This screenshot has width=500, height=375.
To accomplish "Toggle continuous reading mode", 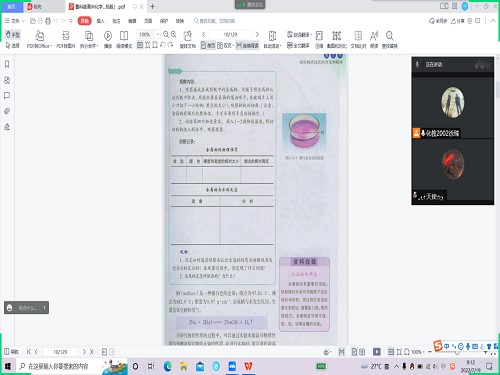I will [247, 45].
